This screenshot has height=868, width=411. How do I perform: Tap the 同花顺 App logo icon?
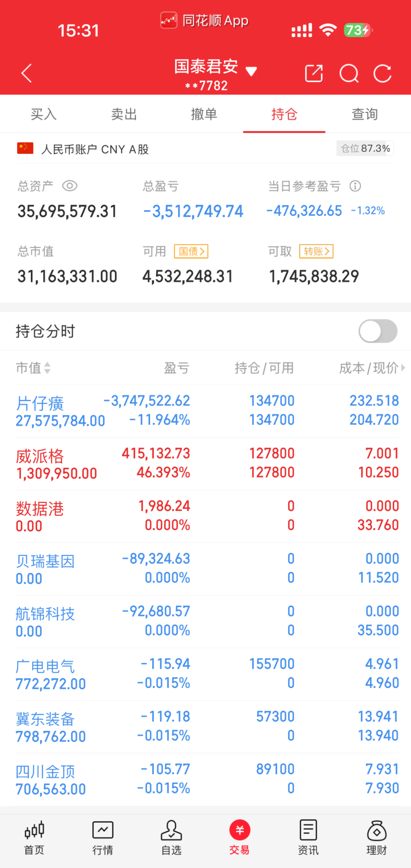click(169, 20)
